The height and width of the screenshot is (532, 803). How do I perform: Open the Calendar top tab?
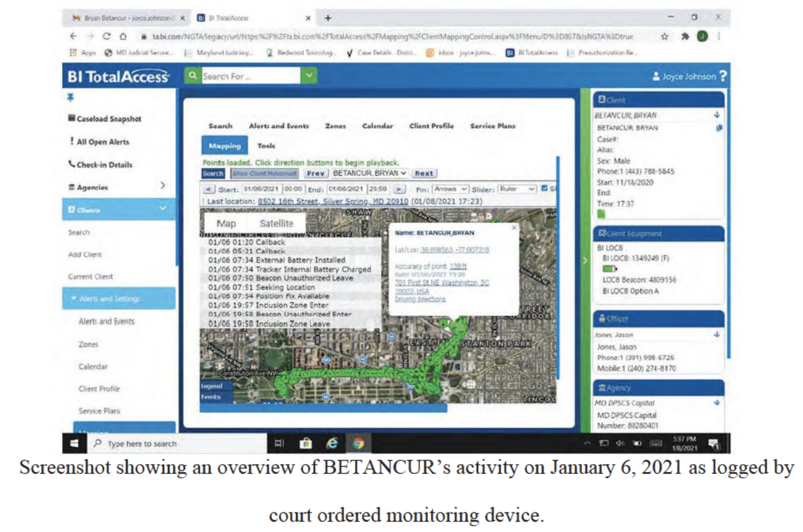(377, 126)
